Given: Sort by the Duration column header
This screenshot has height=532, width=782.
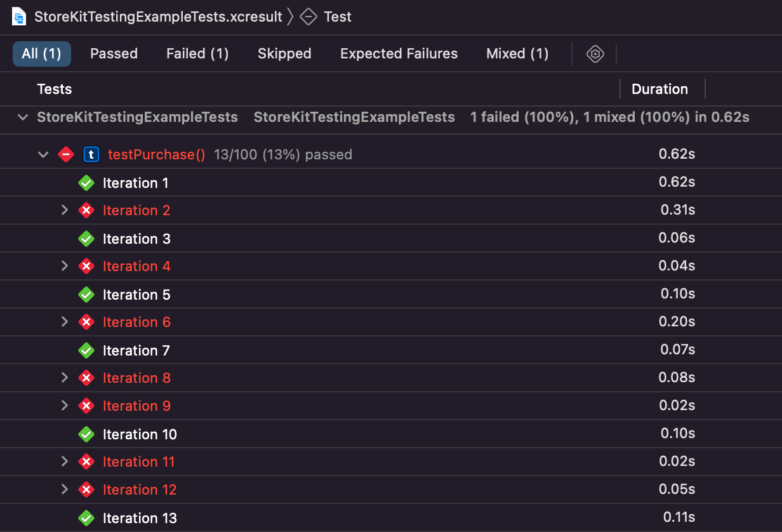Looking at the screenshot, I should pyautogui.click(x=659, y=89).
